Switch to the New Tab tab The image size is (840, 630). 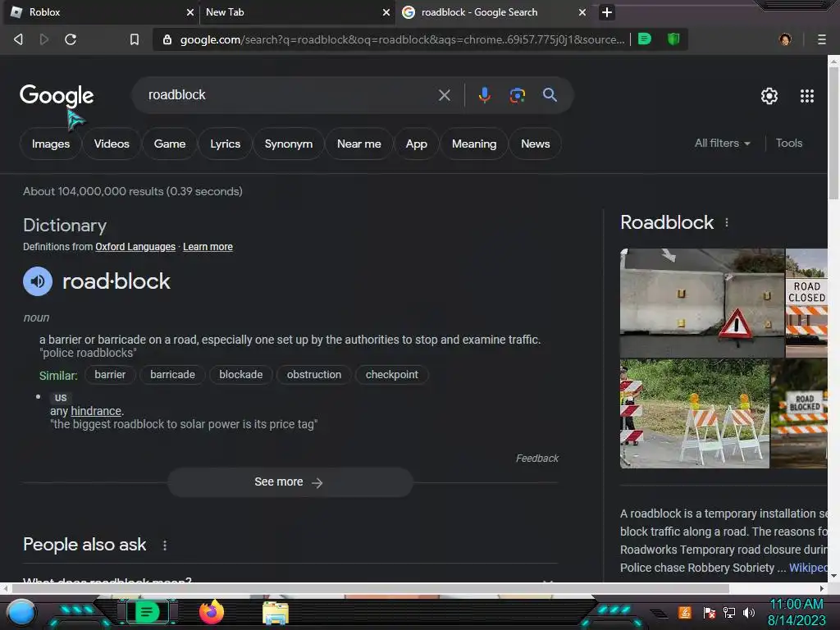298,12
